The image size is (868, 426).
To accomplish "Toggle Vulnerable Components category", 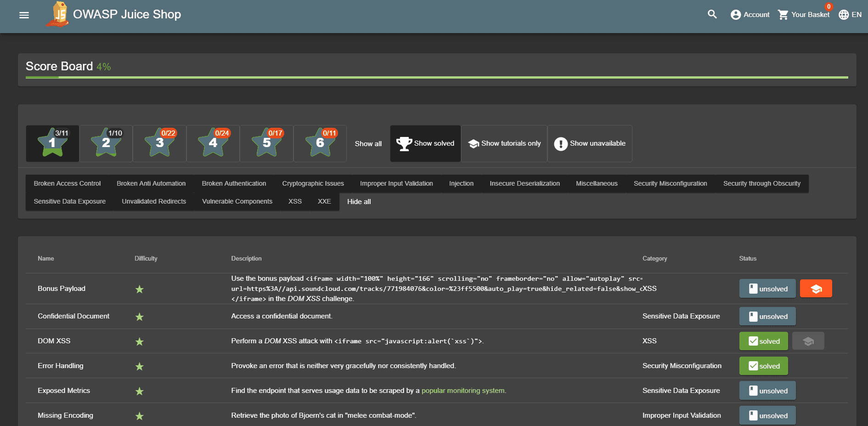I will 237,201.
